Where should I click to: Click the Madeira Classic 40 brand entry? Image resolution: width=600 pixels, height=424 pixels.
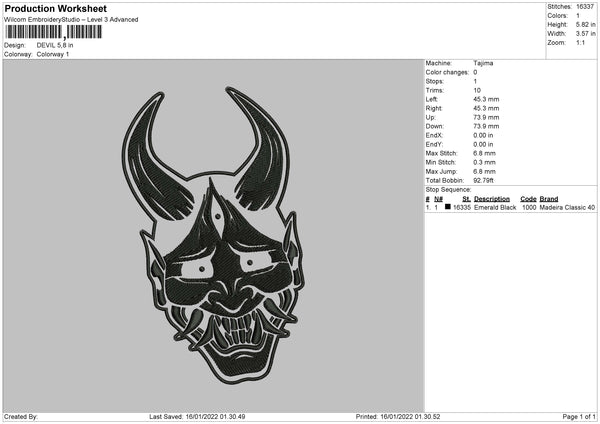567,207
